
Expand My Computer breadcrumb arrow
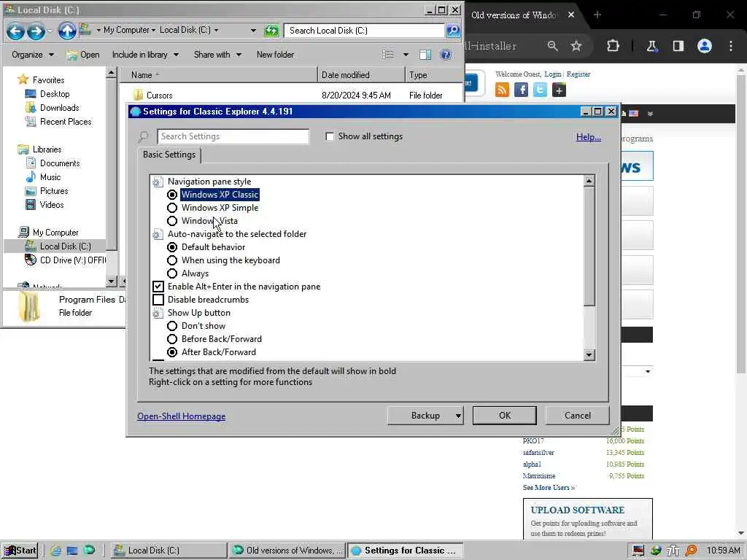[153, 31]
